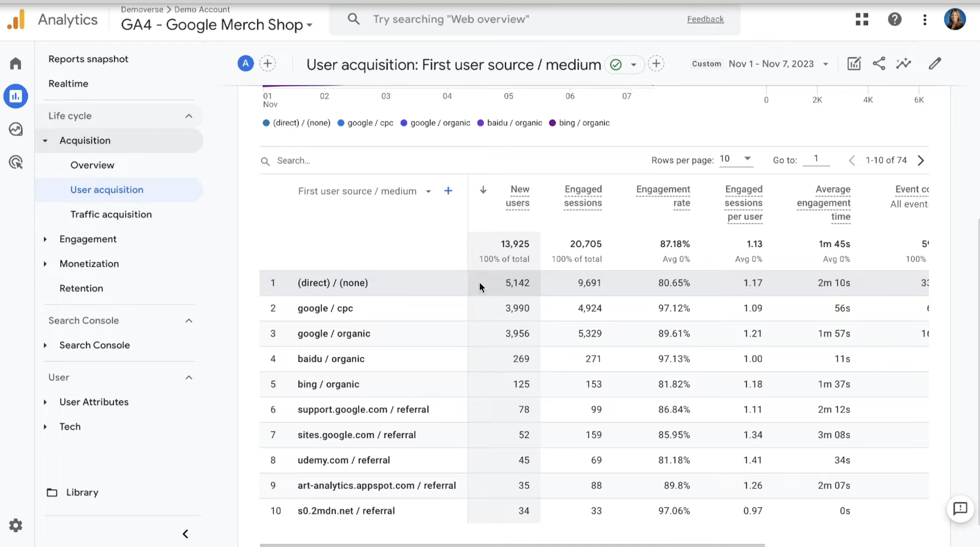
Task: Toggle the bing / organic legend series
Action: 579,123
